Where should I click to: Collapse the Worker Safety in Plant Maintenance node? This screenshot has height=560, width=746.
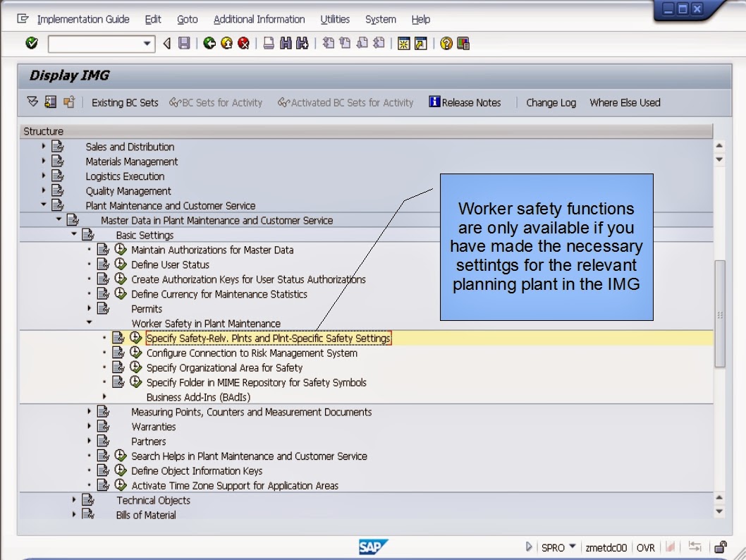[89, 323]
